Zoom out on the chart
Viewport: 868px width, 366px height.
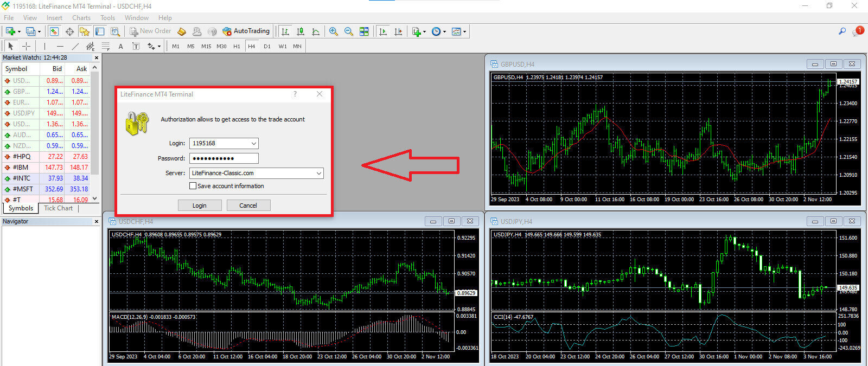[348, 31]
